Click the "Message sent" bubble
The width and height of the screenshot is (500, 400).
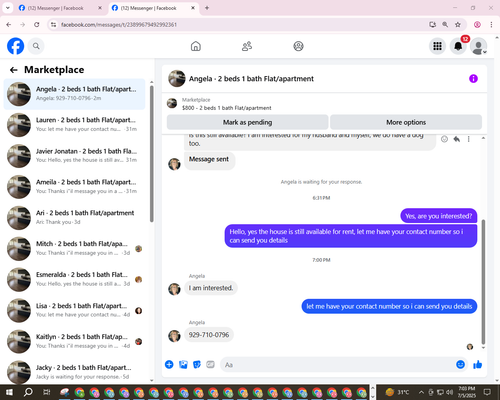coord(209,160)
